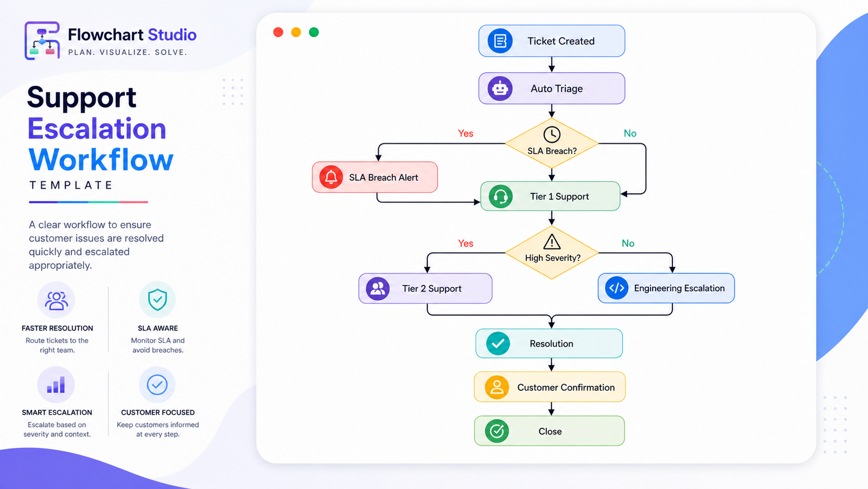Click the PLAN. VISUALIZE. SOLVE. tagline
Image resolution: width=868 pixels, height=489 pixels.
[x=128, y=52]
